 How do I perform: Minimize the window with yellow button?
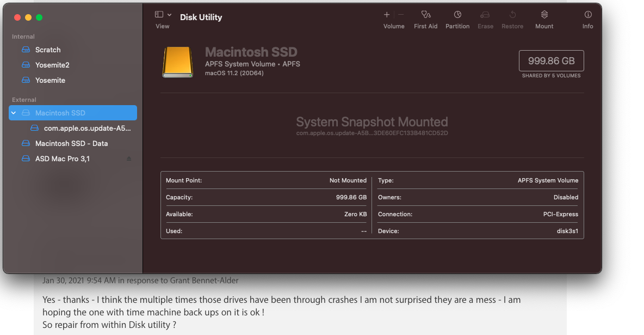pyautogui.click(x=28, y=17)
